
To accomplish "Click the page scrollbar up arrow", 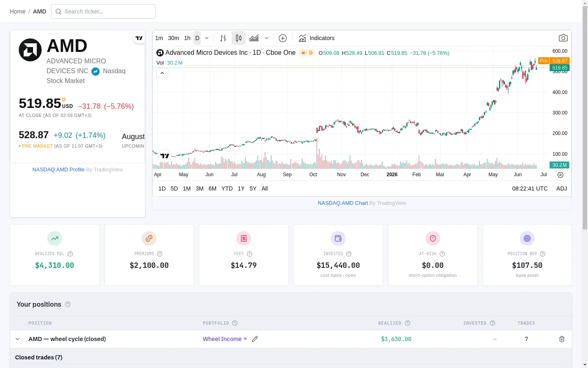I will pyautogui.click(x=585, y=3).
